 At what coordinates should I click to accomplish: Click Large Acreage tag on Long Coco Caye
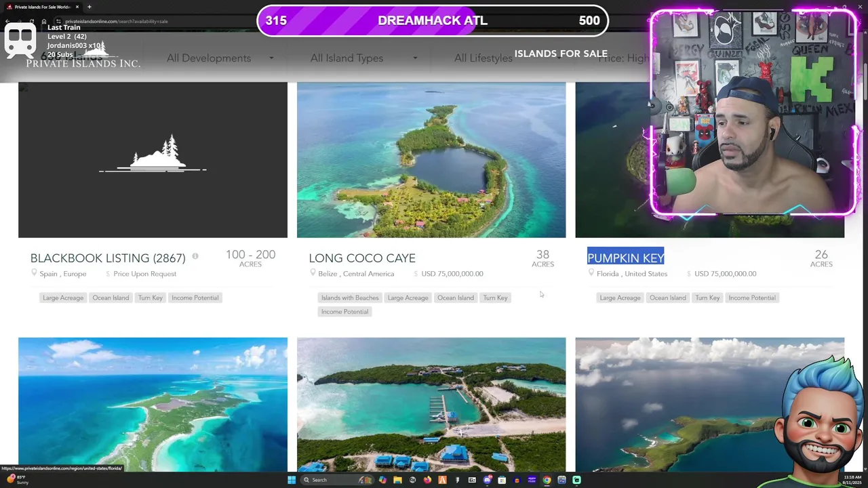408,298
